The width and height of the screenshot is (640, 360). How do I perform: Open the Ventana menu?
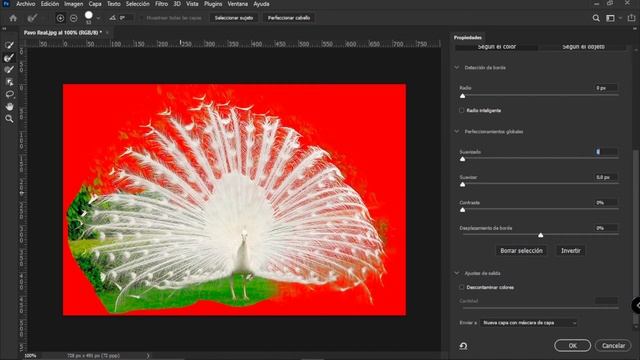238,4
